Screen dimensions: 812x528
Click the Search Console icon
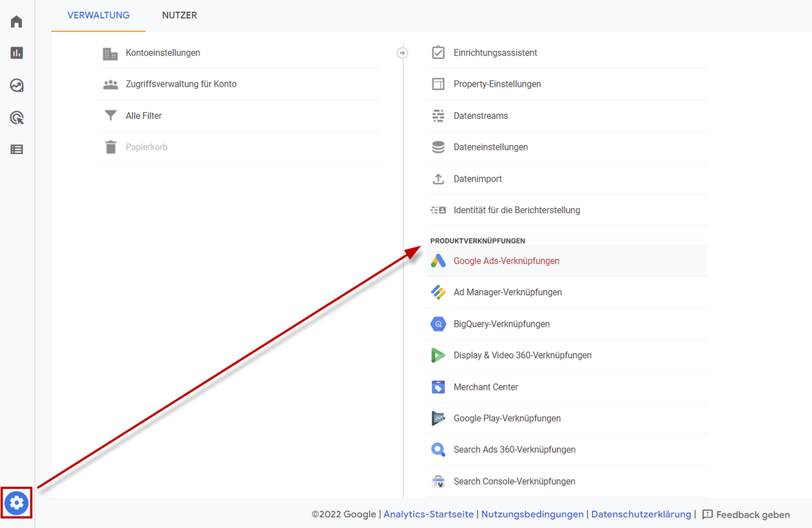(438, 481)
